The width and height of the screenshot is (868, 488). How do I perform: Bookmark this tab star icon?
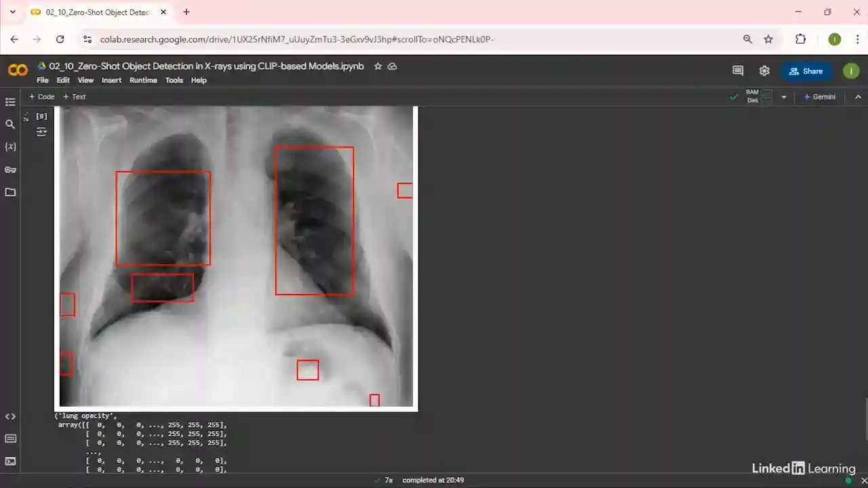click(768, 39)
